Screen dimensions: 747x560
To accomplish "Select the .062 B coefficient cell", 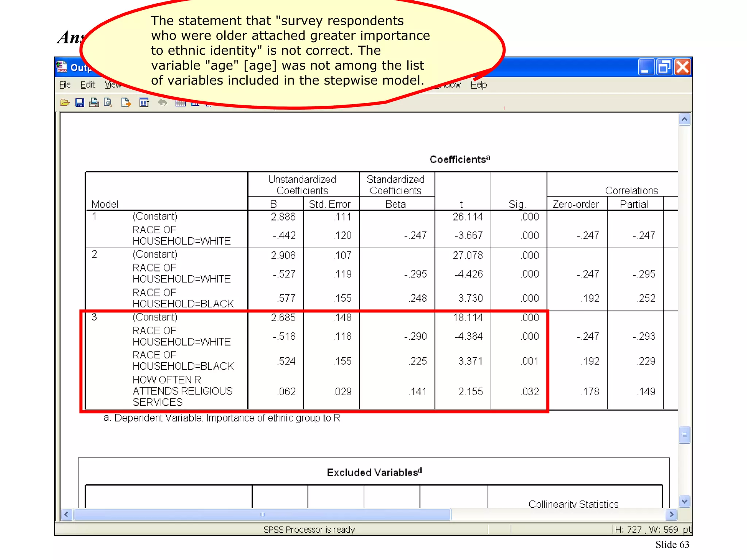I will (x=286, y=392).
